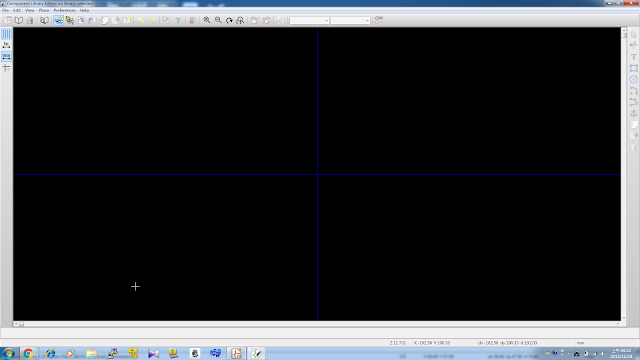Toggle grid display in left toolbar

point(7,34)
